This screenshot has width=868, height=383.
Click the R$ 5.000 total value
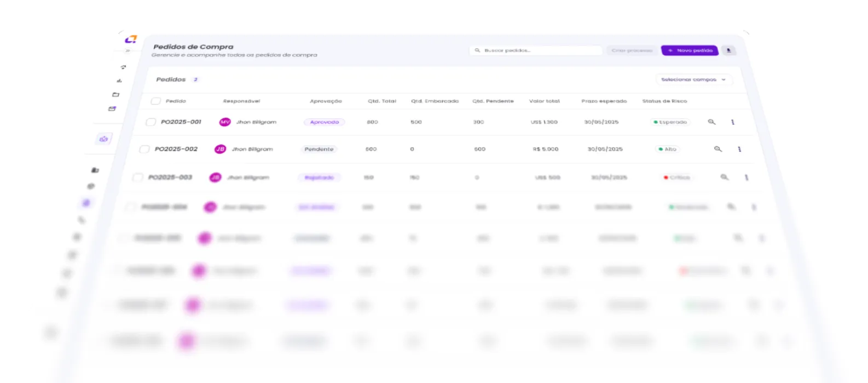pyautogui.click(x=546, y=149)
